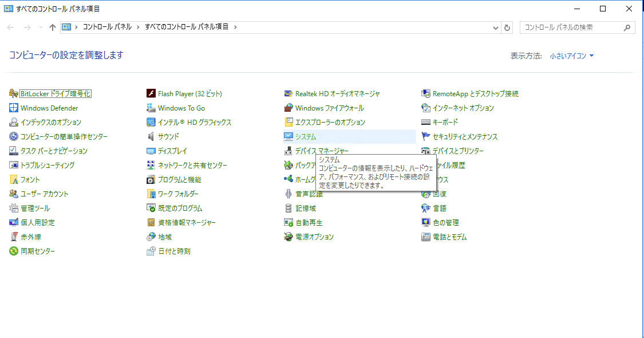
Task: Open the recent locations arrow dropdown
Action: click(x=41, y=27)
